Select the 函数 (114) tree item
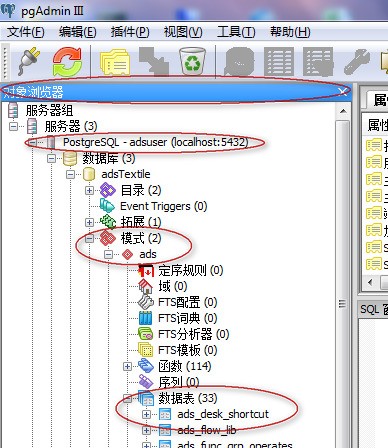 click(x=185, y=366)
